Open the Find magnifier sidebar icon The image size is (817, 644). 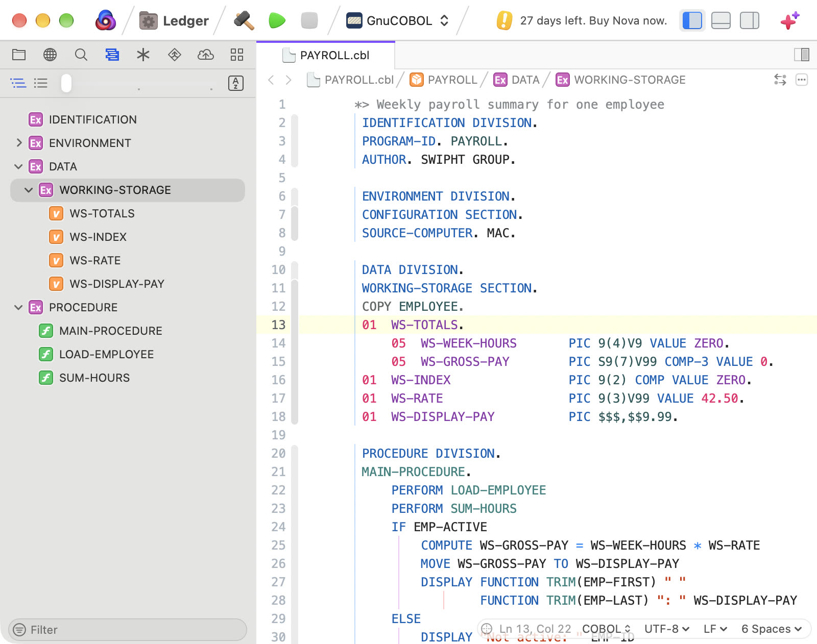[x=81, y=55]
